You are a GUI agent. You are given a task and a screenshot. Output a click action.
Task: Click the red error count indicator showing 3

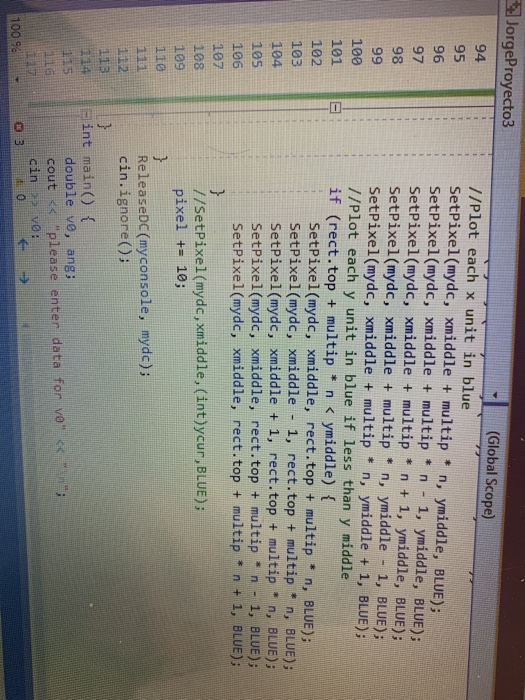[20, 134]
